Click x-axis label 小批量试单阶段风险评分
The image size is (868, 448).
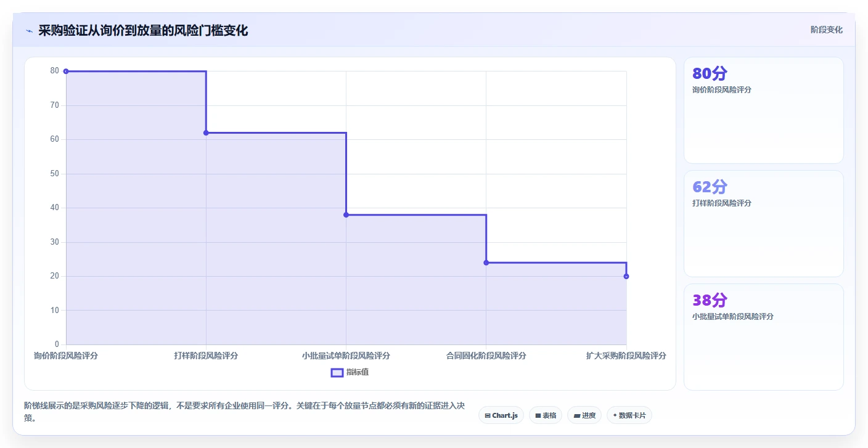click(x=346, y=356)
